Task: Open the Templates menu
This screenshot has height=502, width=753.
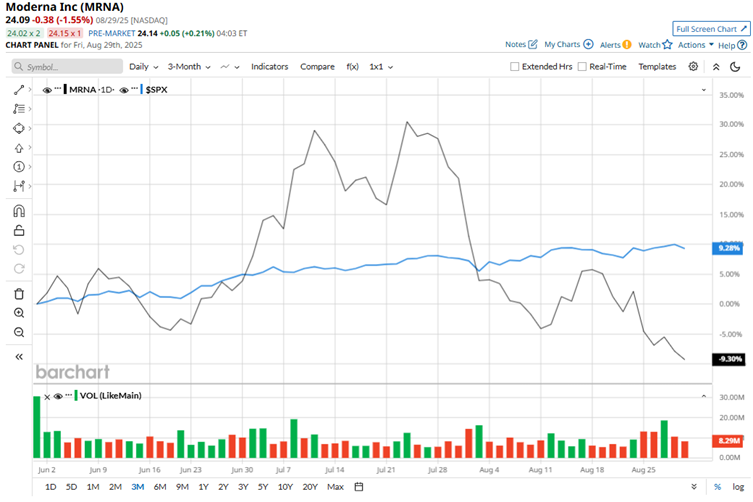Action: click(657, 67)
